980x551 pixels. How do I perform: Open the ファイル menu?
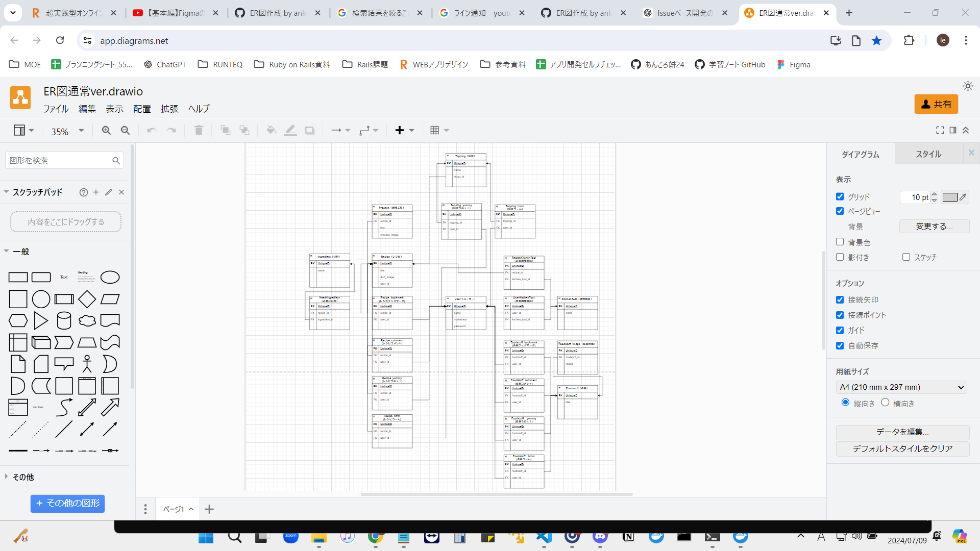pyautogui.click(x=56, y=109)
